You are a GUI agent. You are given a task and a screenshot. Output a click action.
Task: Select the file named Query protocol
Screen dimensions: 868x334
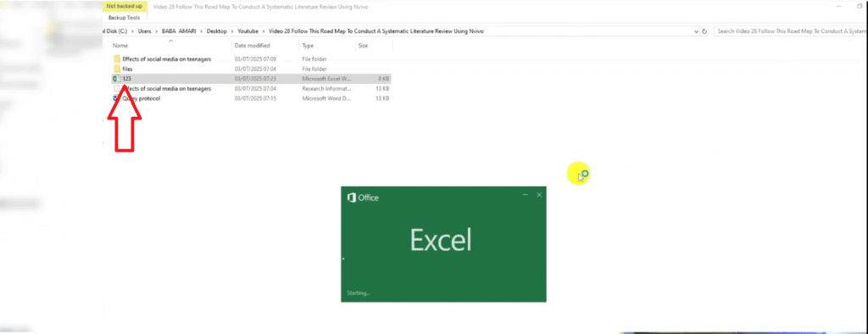tap(142, 98)
